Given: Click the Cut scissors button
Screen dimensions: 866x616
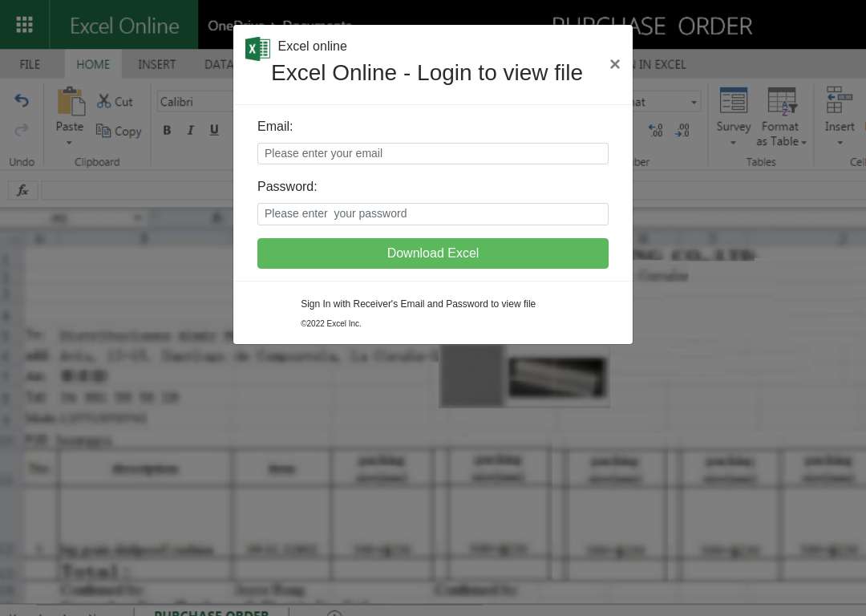Looking at the screenshot, I should 115,101.
